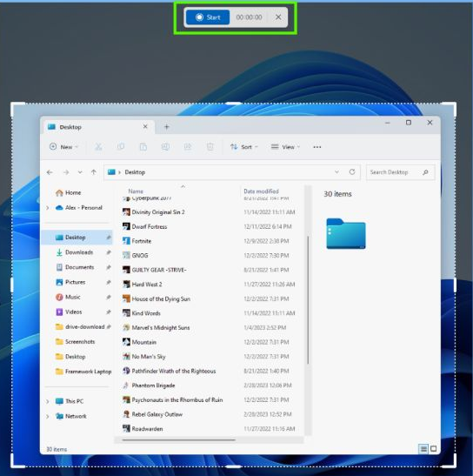Open Downloads in the sidebar
Image resolution: width=473 pixels, height=476 pixels.
[x=75, y=252]
